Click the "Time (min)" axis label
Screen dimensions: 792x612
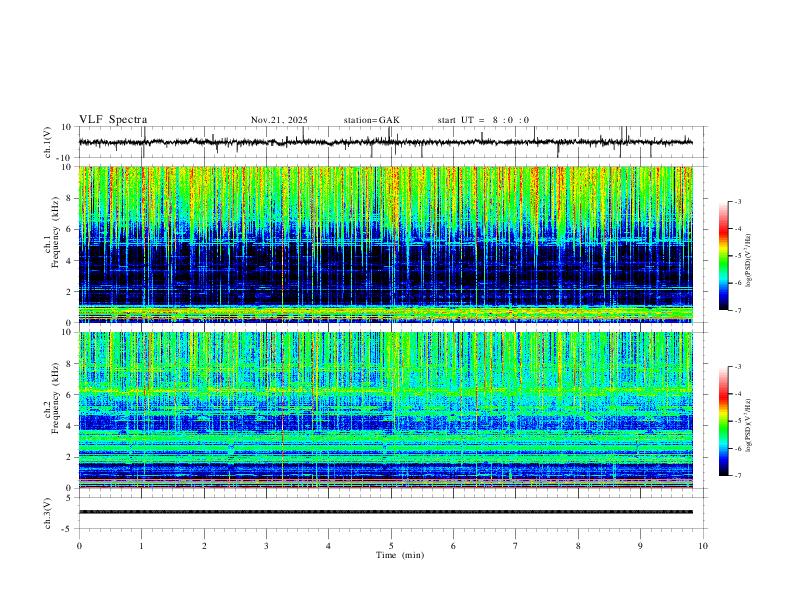click(400, 555)
